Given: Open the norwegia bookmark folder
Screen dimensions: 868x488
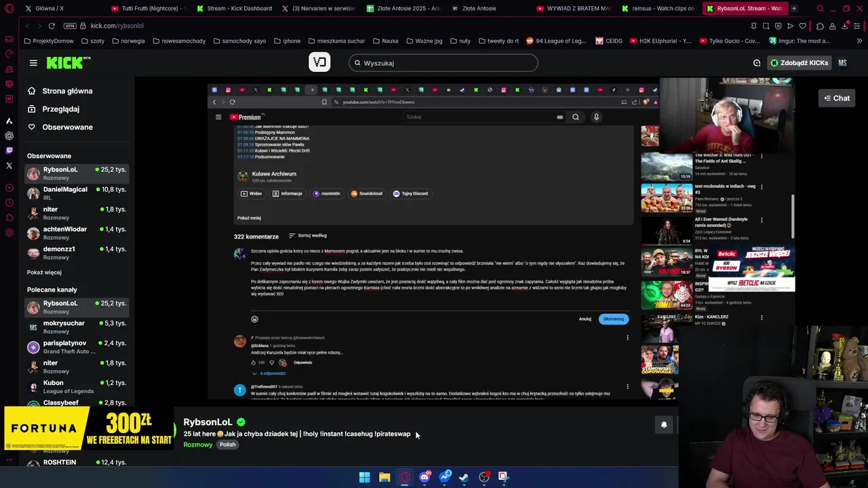Looking at the screenshot, I should click(x=128, y=41).
